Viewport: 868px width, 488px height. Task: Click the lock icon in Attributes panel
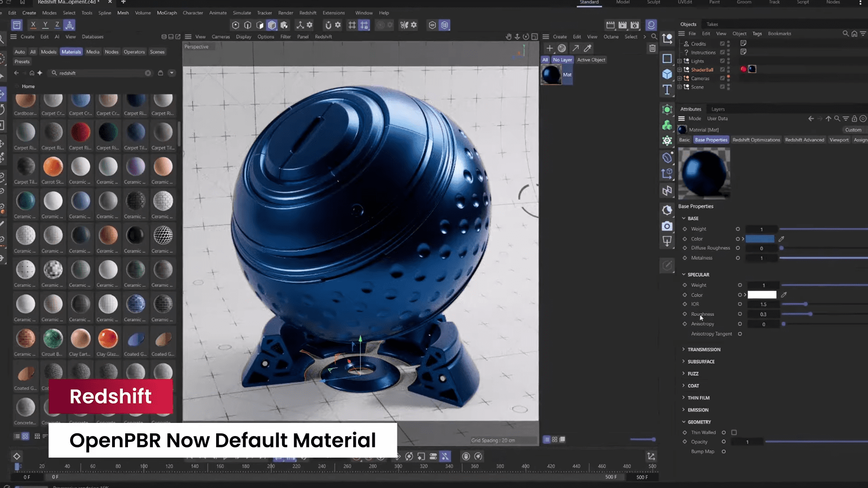tap(854, 118)
